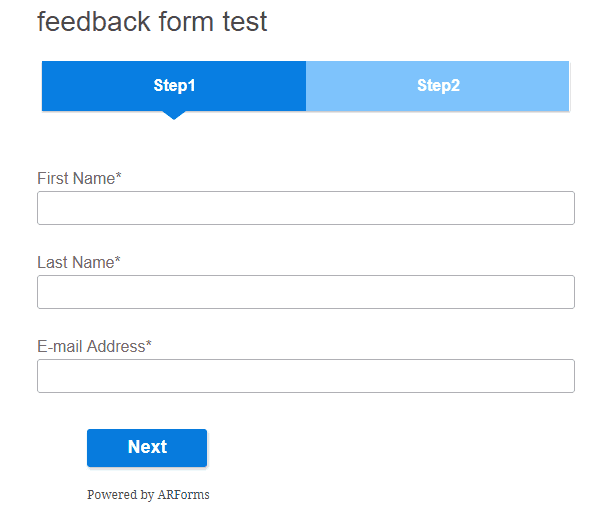Viewport: 609px width, 523px height.
Task: Click the asterisk after Last Name
Action: point(117,261)
